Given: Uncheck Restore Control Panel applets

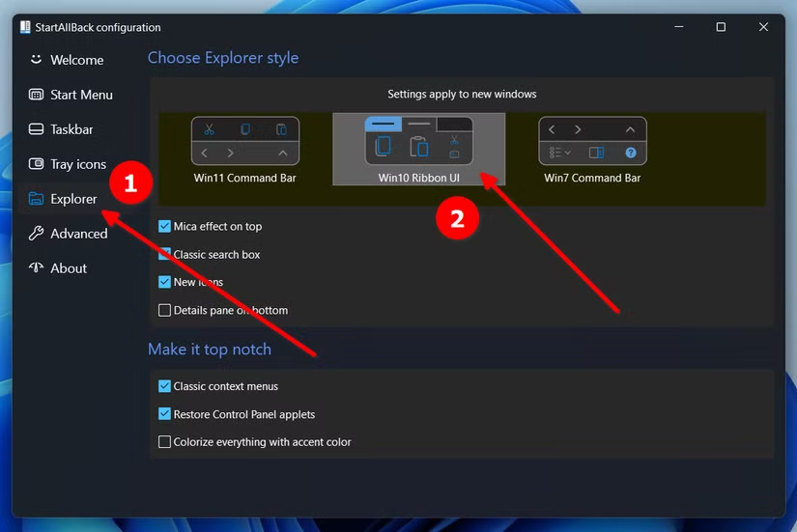Looking at the screenshot, I should pyautogui.click(x=164, y=414).
